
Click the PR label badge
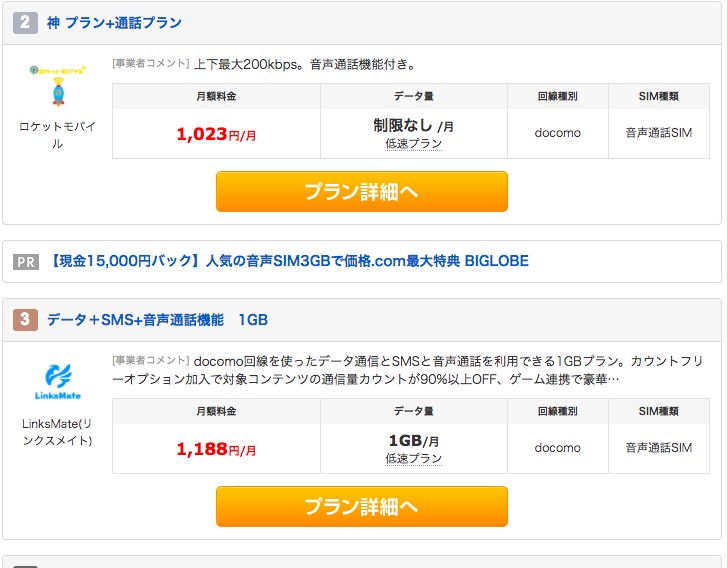click(x=26, y=262)
